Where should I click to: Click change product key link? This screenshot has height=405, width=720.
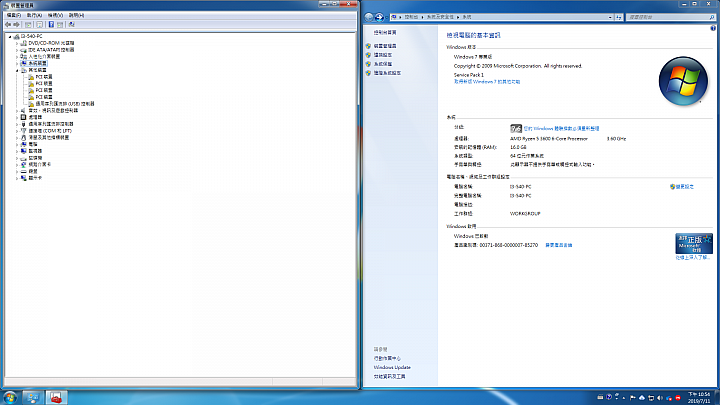pos(558,245)
